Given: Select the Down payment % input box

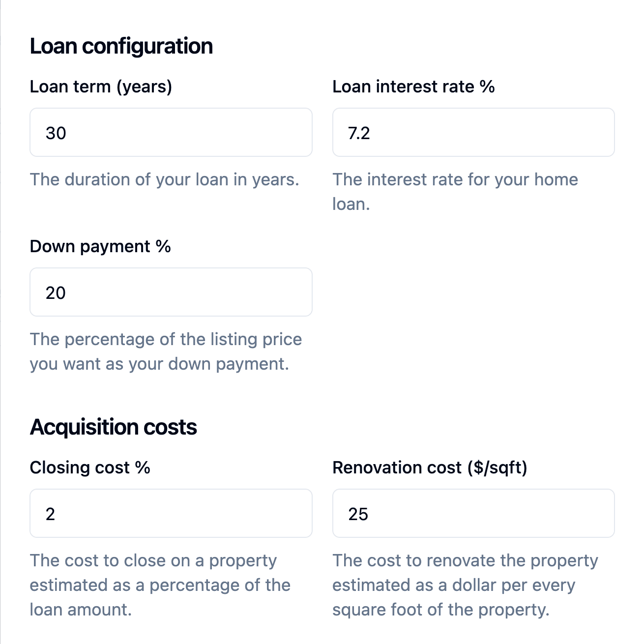Looking at the screenshot, I should pyautogui.click(x=171, y=293).
